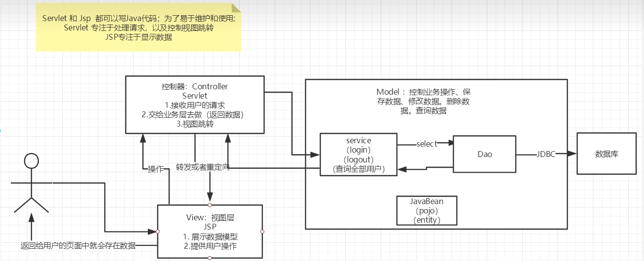Click arrowhead pointing into 数据库 box
The image size is (644, 261).
(x=572, y=154)
